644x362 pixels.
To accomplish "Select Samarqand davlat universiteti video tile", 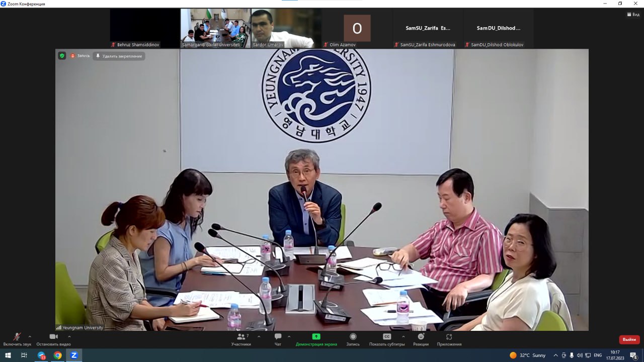I will click(x=215, y=28).
